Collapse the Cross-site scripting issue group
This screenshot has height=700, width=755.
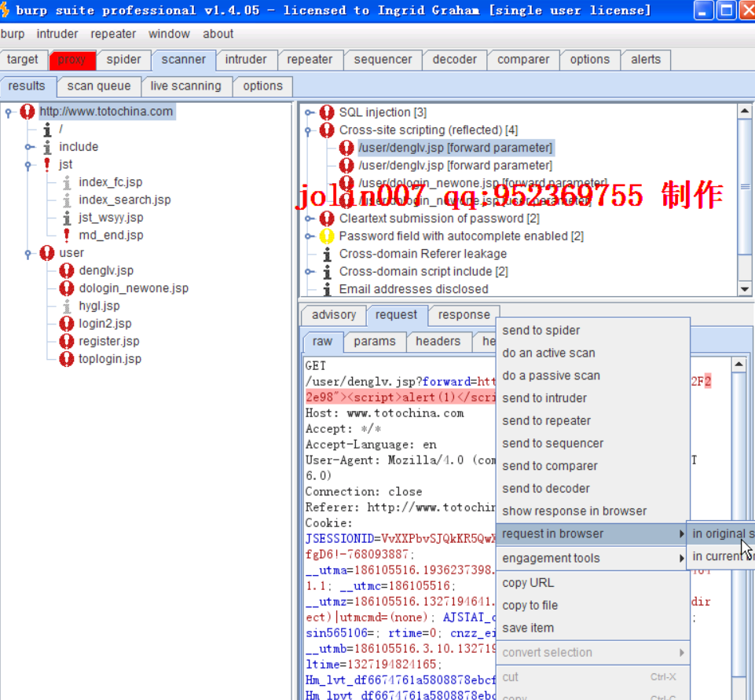[x=308, y=130]
